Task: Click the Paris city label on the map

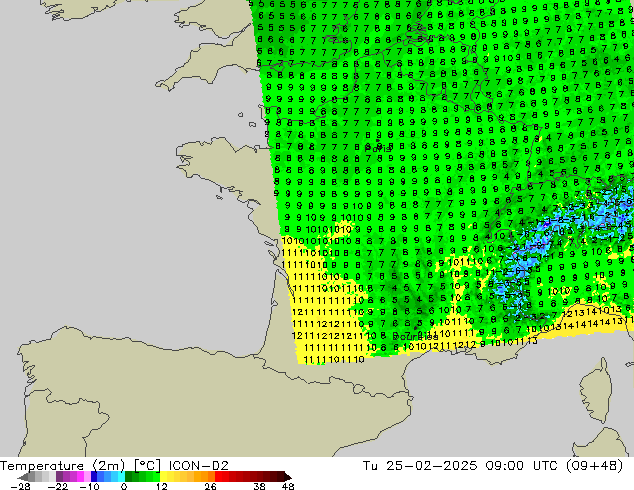Action: [378, 148]
